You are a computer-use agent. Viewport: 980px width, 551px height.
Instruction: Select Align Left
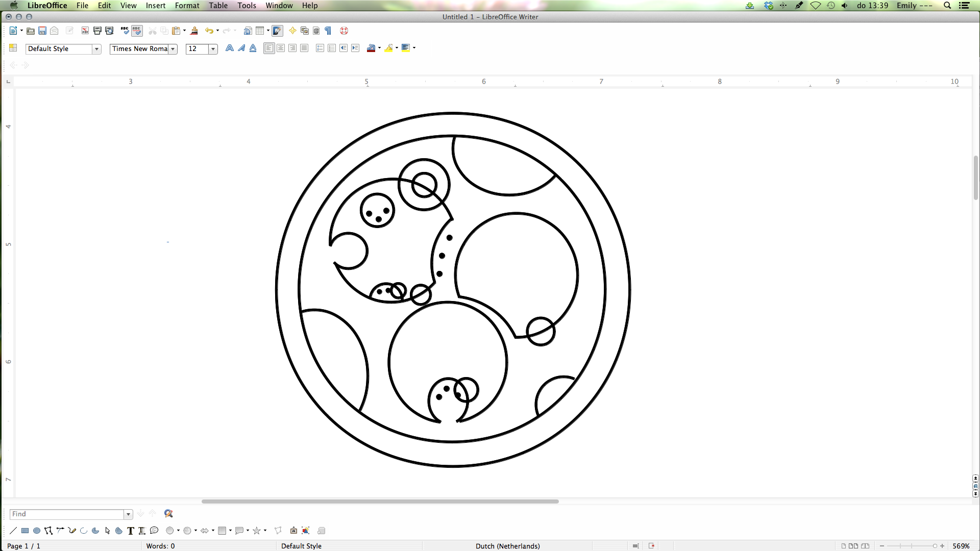tap(269, 48)
